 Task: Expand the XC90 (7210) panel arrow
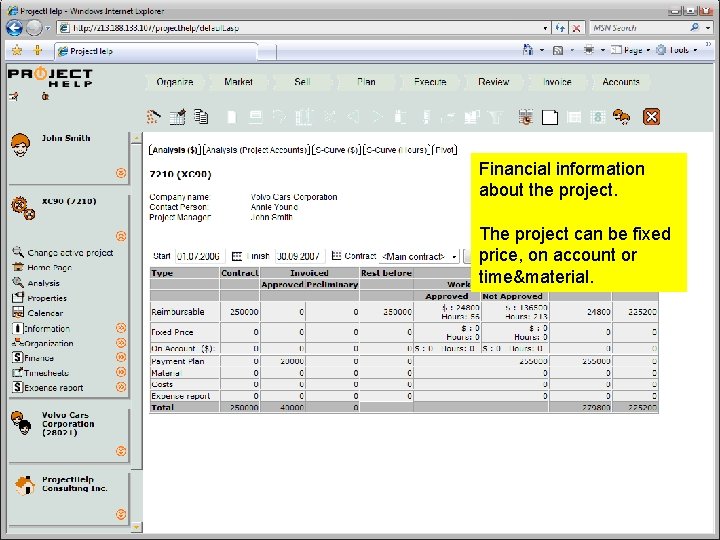[x=121, y=236]
